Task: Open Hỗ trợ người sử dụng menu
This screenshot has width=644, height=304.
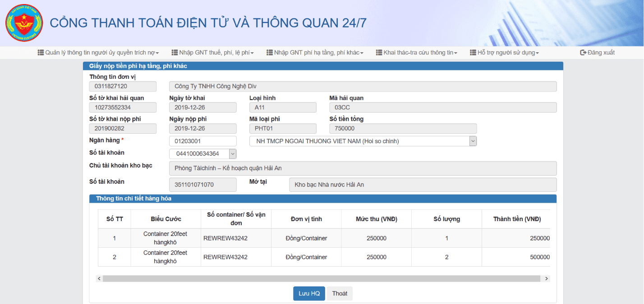Action: click(x=505, y=53)
